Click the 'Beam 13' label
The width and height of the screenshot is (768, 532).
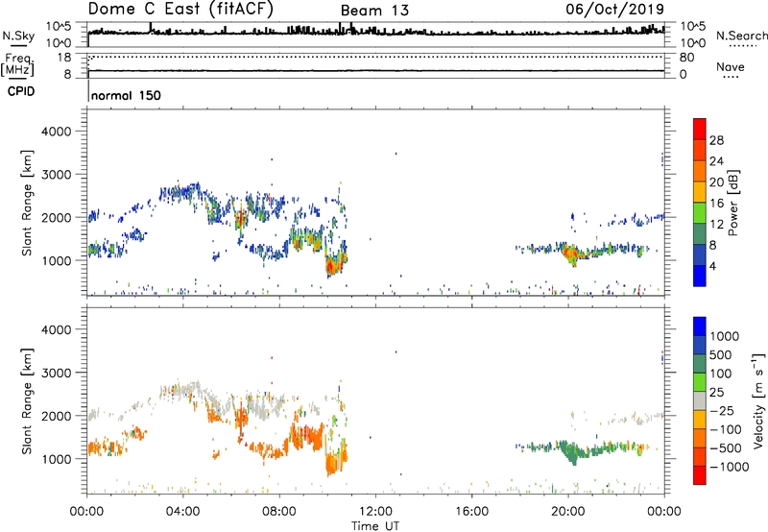[x=374, y=11]
